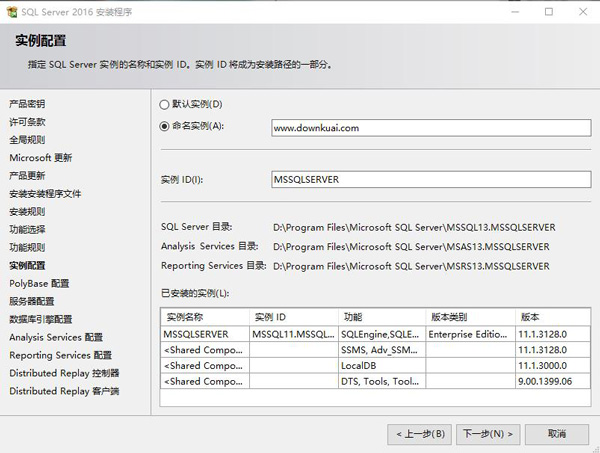Viewport: 600px width, 453px height.
Task: Select the 命名实例 radio button
Action: pos(165,126)
